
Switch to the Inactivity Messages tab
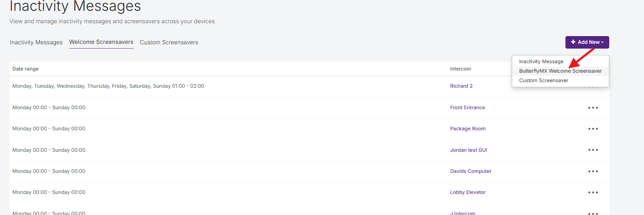pyautogui.click(x=36, y=42)
